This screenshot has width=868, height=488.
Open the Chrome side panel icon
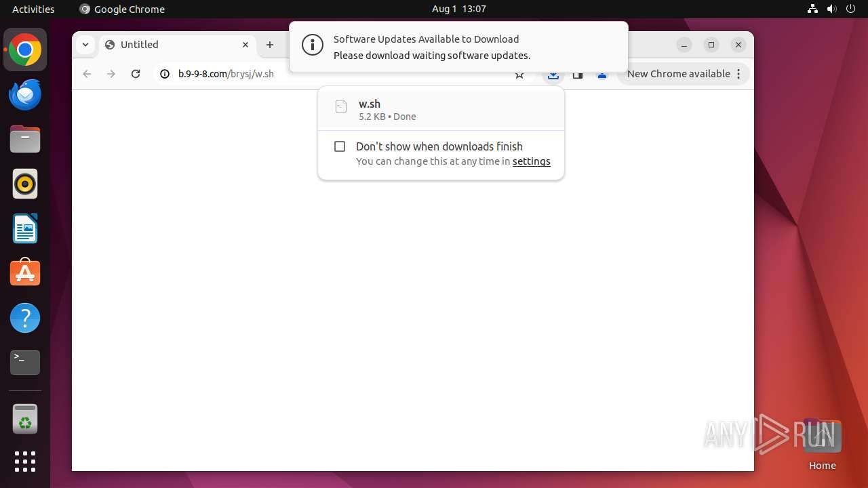(x=578, y=75)
